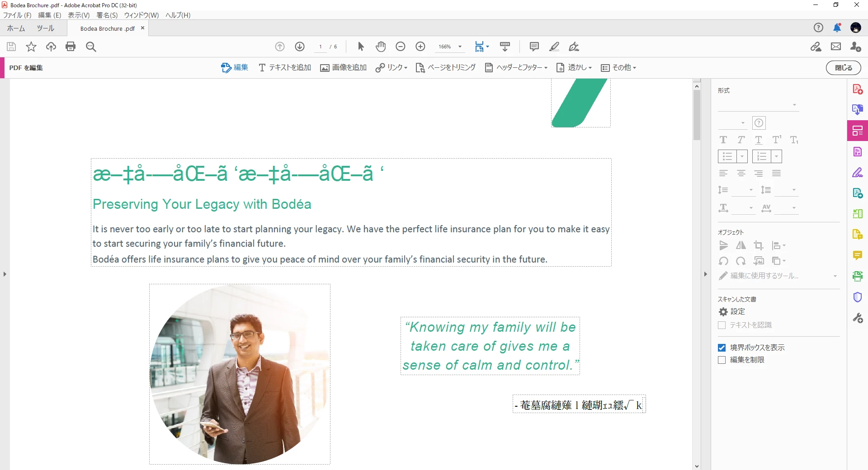Click 画像を追加 tool
868x470 pixels.
[344, 67]
